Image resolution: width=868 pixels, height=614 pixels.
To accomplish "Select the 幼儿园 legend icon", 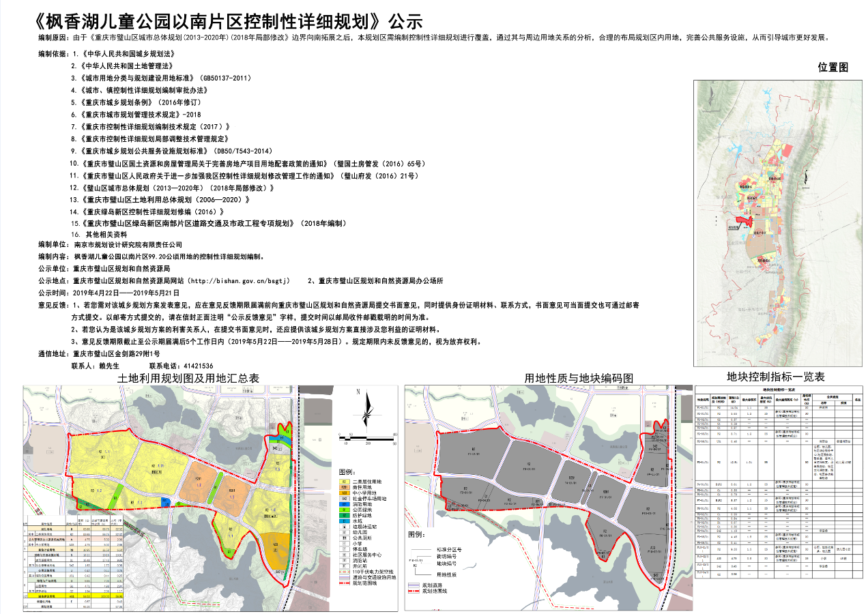I will [x=345, y=532].
